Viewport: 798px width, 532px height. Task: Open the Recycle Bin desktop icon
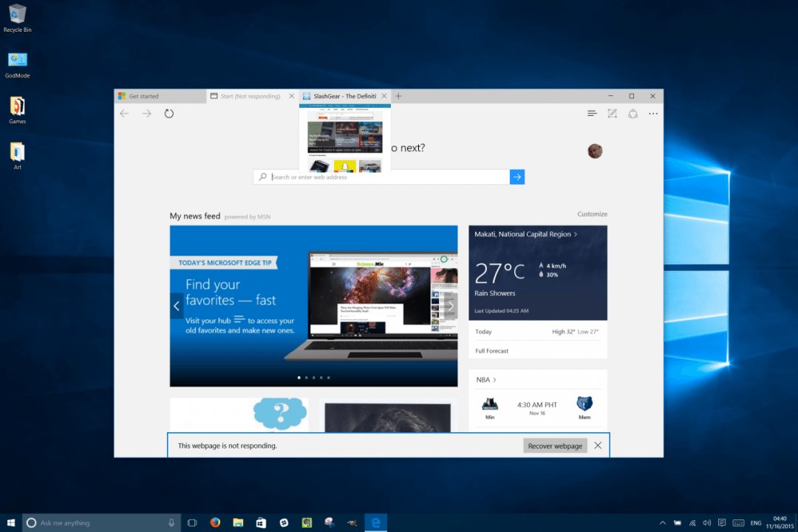point(17,18)
